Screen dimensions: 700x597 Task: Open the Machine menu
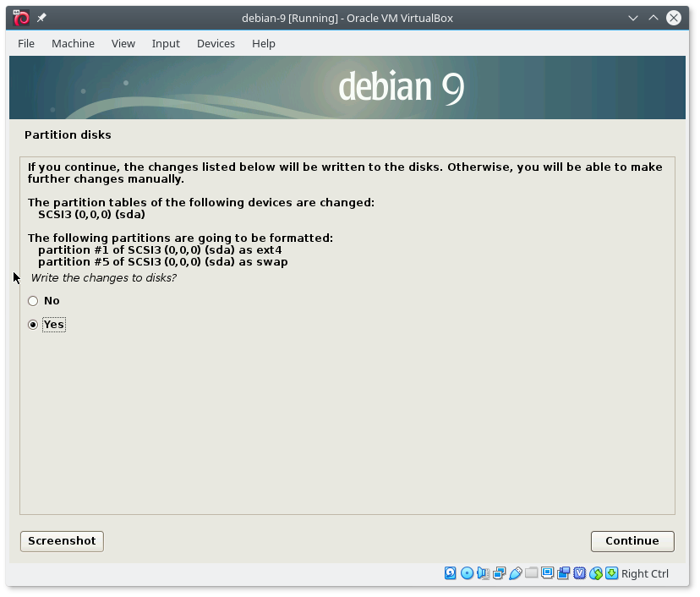pos(73,43)
